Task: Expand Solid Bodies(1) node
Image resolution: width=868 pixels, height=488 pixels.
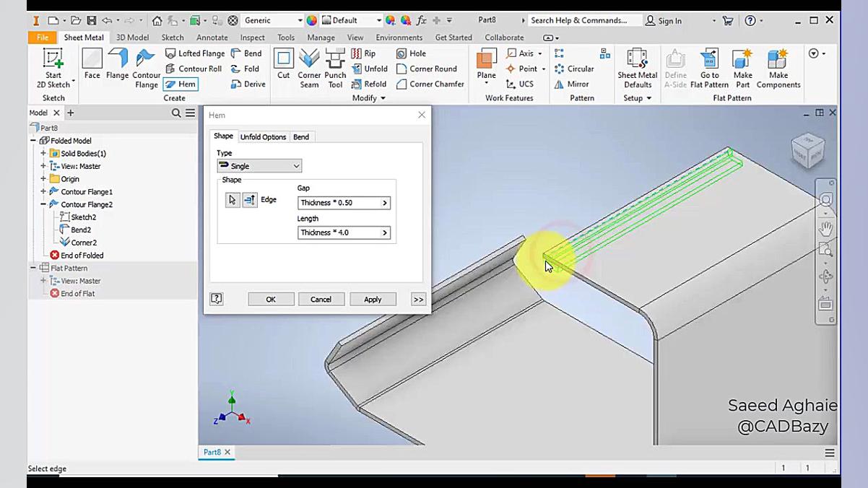Action: (x=43, y=154)
